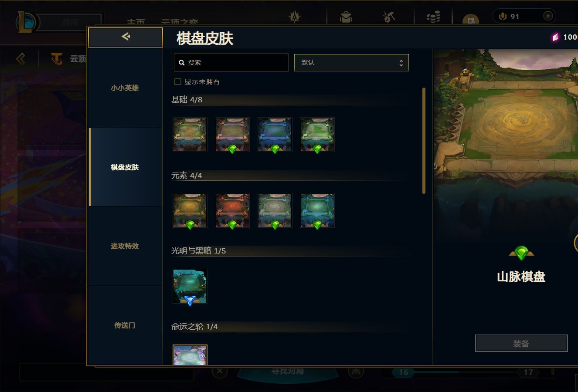The width and height of the screenshot is (578, 392).
Task: Click the skin list vertical scrollbar
Action: point(424,140)
